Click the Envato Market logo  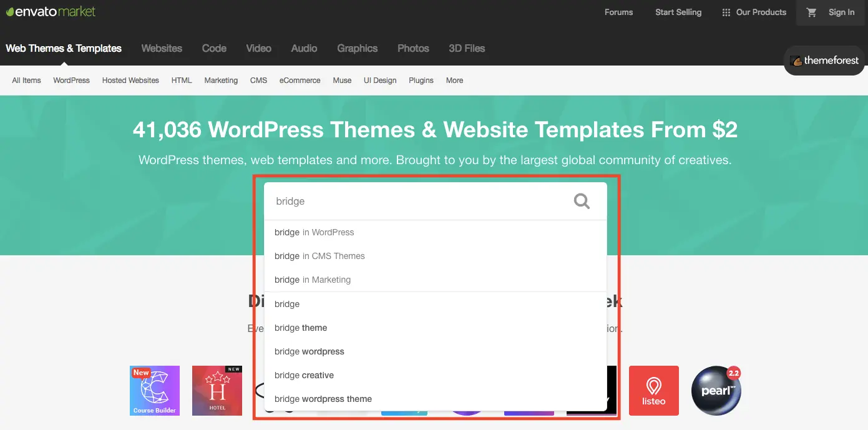click(x=51, y=12)
